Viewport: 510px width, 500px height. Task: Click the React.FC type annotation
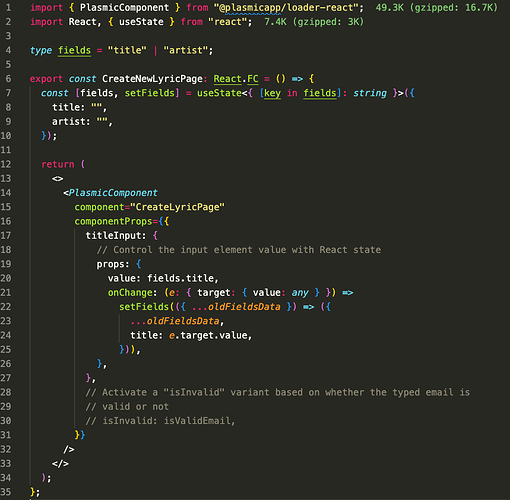(x=236, y=79)
